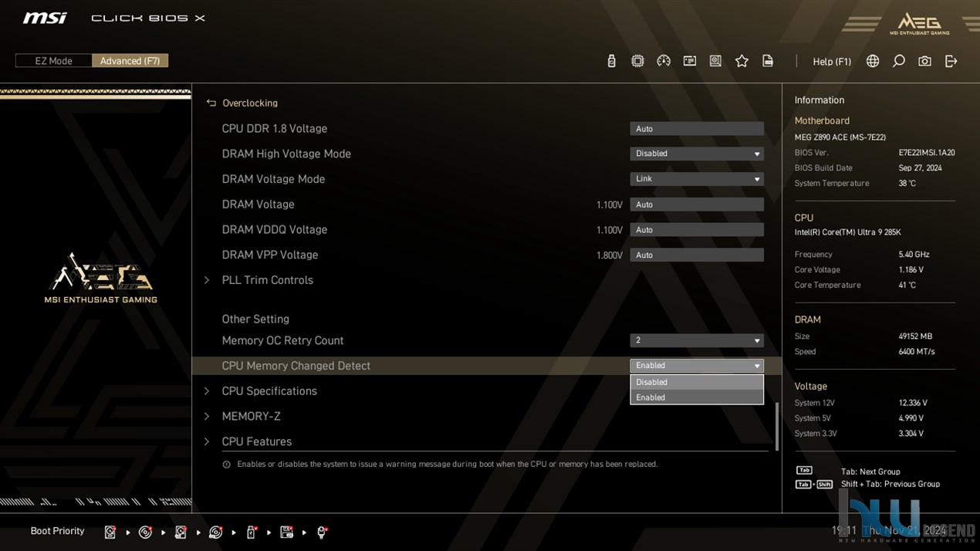This screenshot has width=980, height=551.
Task: Click the Core Temperature 41 °C reading
Action: click(907, 286)
